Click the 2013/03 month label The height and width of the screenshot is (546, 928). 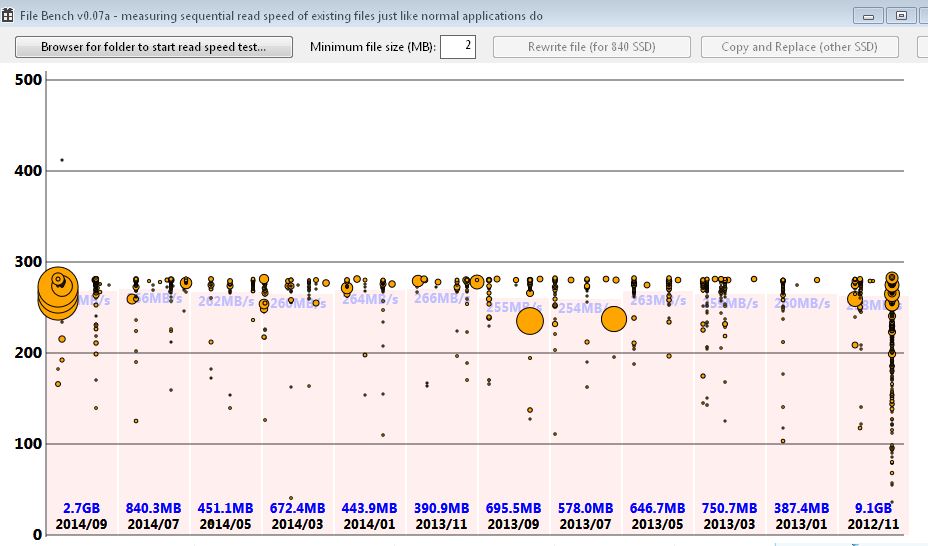(729, 524)
